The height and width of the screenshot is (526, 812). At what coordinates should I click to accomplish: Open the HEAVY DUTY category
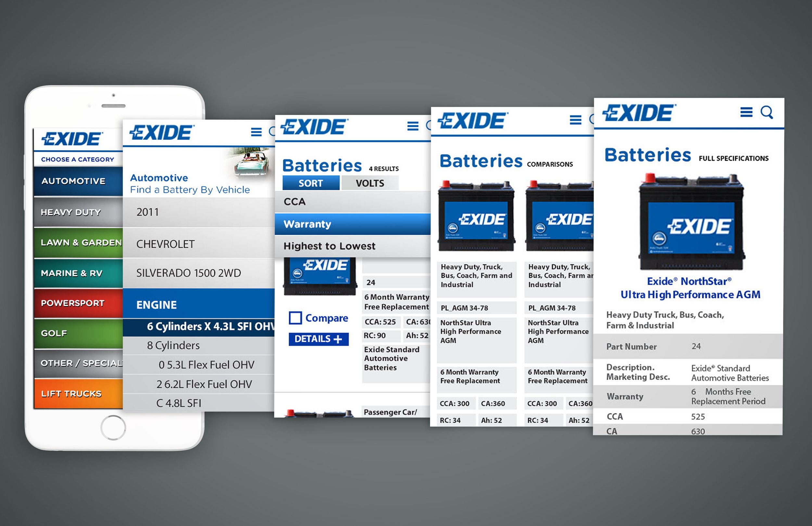78,212
